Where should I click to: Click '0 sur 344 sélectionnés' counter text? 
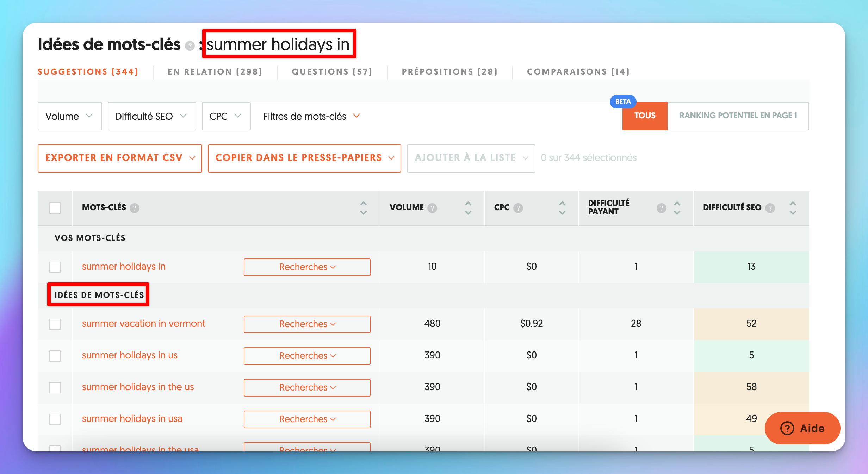click(589, 158)
